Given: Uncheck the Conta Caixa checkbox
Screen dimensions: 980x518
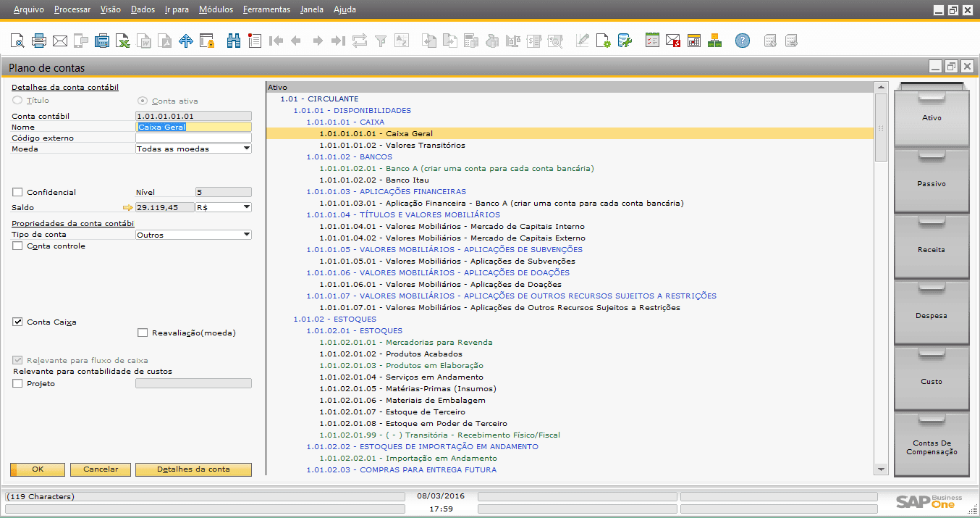Looking at the screenshot, I should 17,322.
